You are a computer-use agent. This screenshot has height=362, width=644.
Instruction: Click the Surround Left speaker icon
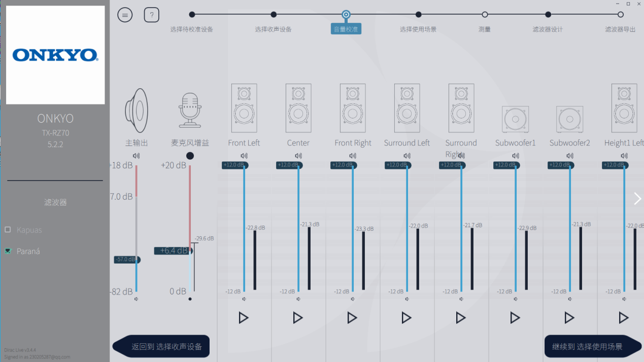pos(407,108)
